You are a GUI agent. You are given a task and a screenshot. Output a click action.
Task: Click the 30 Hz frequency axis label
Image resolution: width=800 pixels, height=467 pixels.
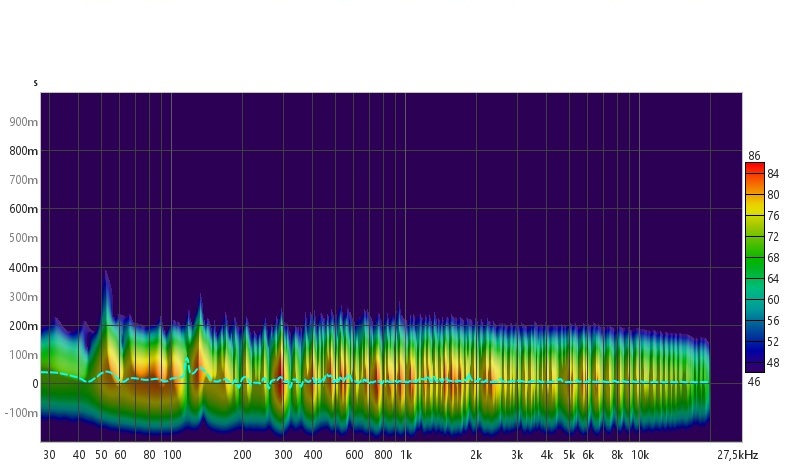pyautogui.click(x=49, y=455)
